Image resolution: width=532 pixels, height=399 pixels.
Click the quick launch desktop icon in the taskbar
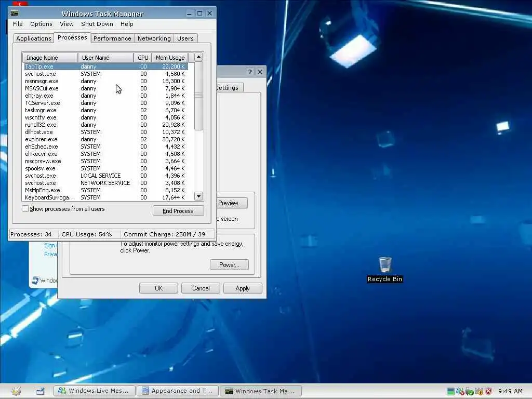tap(41, 391)
